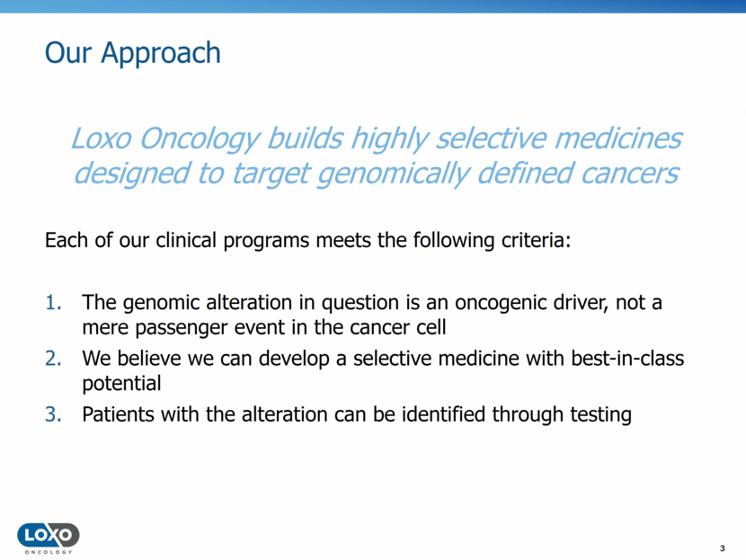
Task: Click the blue header bar at top
Action: 373,5
